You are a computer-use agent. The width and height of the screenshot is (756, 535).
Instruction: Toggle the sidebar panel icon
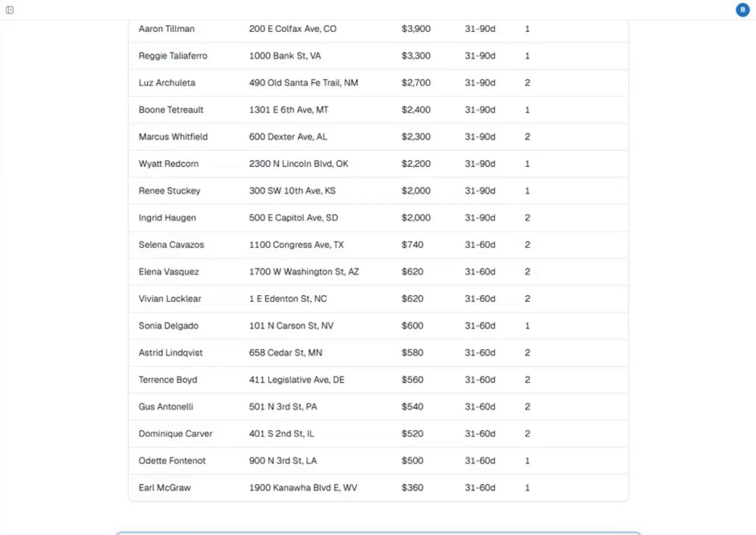tap(9, 10)
